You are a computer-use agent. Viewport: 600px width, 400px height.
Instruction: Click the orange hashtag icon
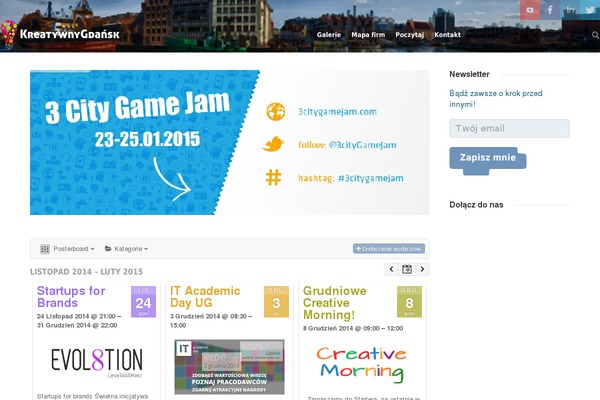273,178
